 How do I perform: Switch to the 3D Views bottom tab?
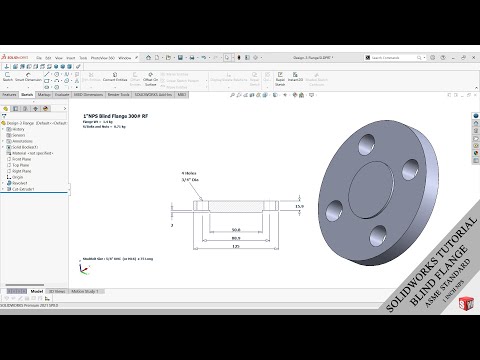tap(57, 291)
